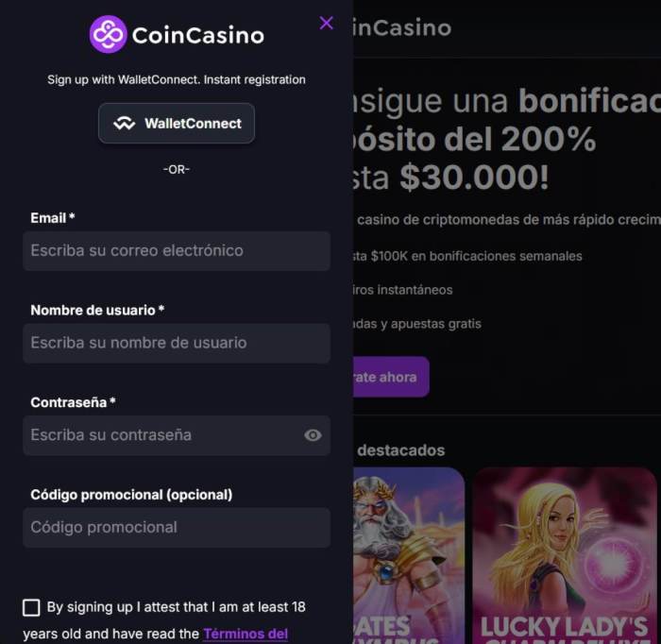The height and width of the screenshot is (644, 661).
Task: Click the Código promocional input box
Action: tap(177, 527)
